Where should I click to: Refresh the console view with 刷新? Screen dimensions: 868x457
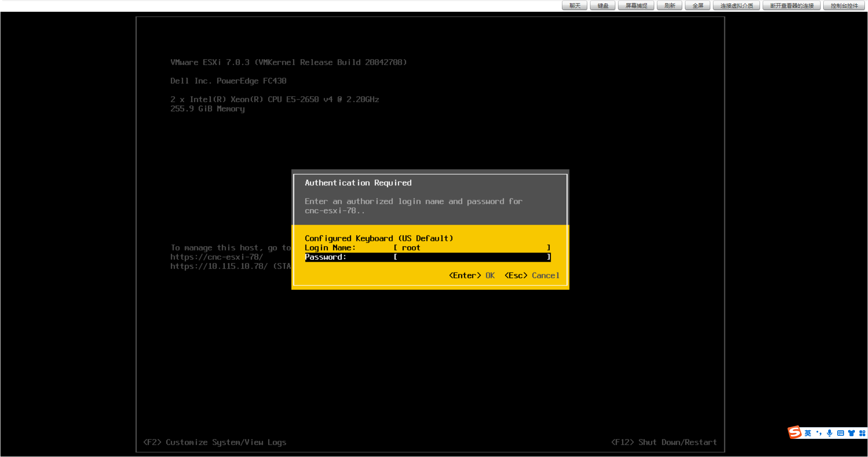pyautogui.click(x=669, y=5)
